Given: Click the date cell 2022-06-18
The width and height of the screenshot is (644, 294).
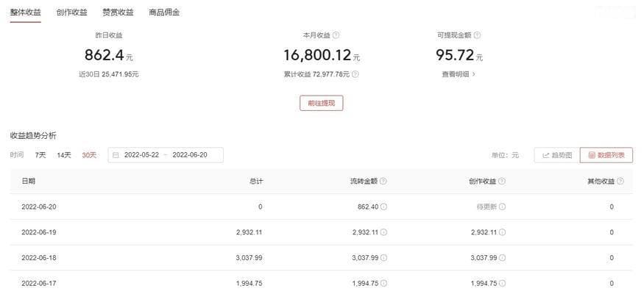Looking at the screenshot, I should pyautogui.click(x=39, y=258).
